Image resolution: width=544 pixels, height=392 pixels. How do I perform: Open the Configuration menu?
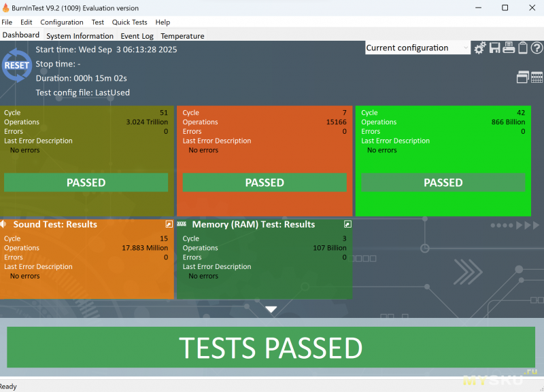(62, 22)
